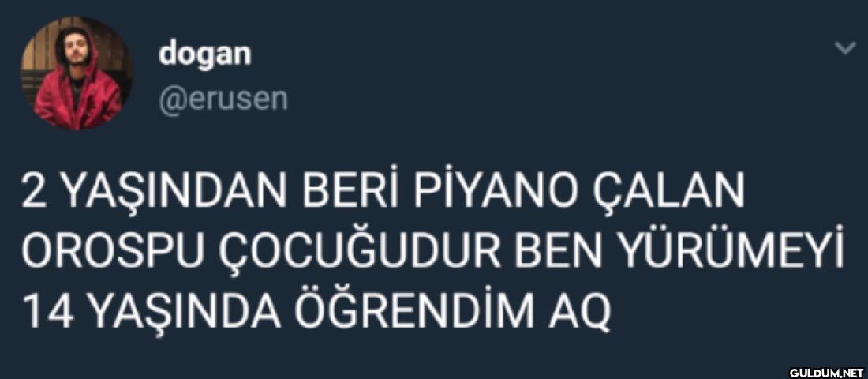
Task: Open dogan's profile picture
Action: coord(76,73)
